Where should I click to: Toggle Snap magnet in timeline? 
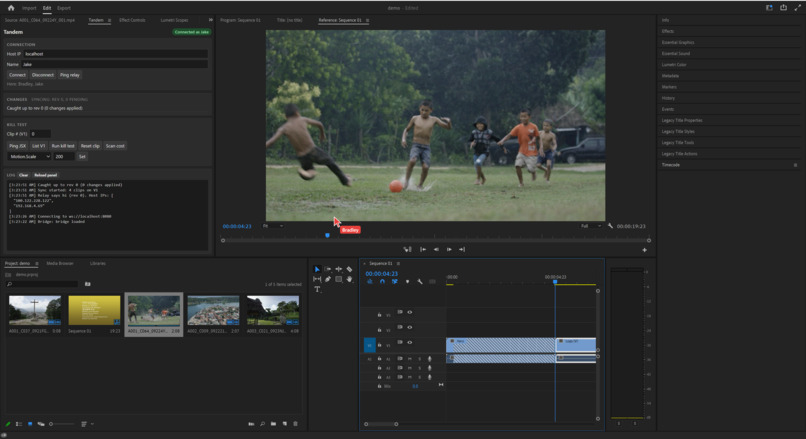coord(382,282)
